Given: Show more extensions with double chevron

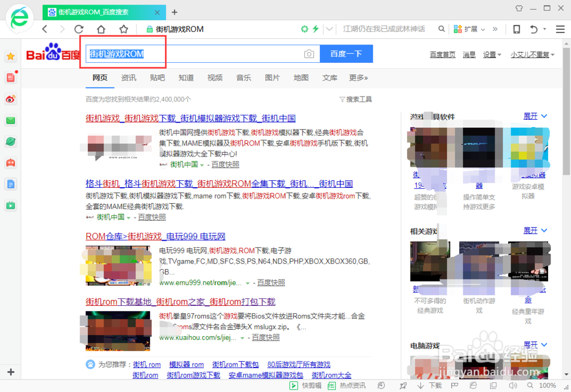Looking at the screenshot, I should point(495,29).
